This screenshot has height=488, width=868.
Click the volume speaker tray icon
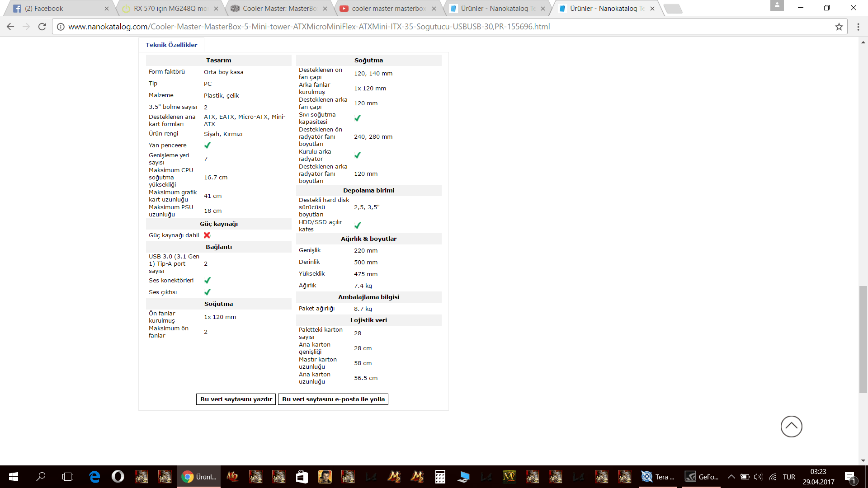(x=758, y=477)
